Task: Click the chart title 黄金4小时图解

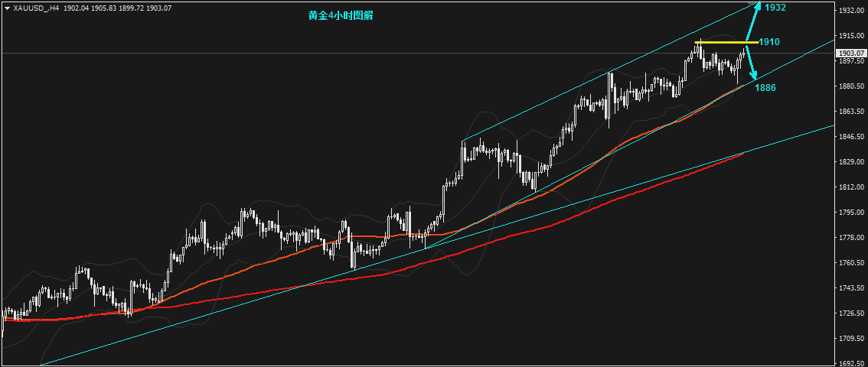Action: (341, 16)
